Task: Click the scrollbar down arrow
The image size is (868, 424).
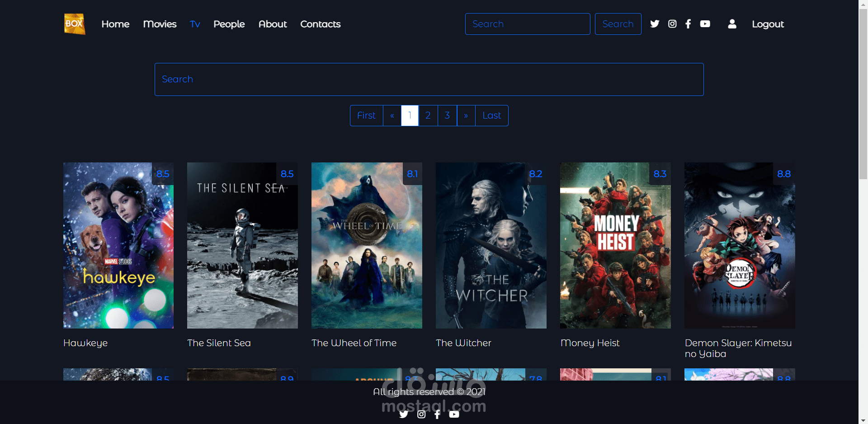Action: [863, 420]
